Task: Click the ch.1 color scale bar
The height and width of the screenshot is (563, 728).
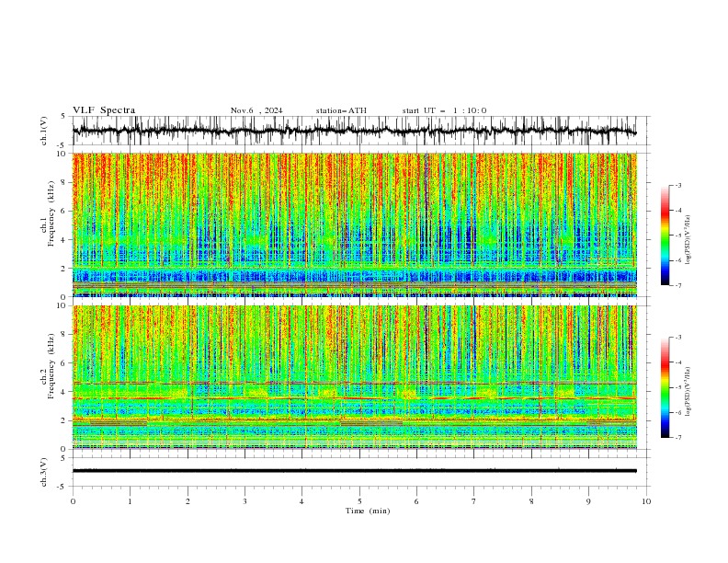Action: coord(665,236)
